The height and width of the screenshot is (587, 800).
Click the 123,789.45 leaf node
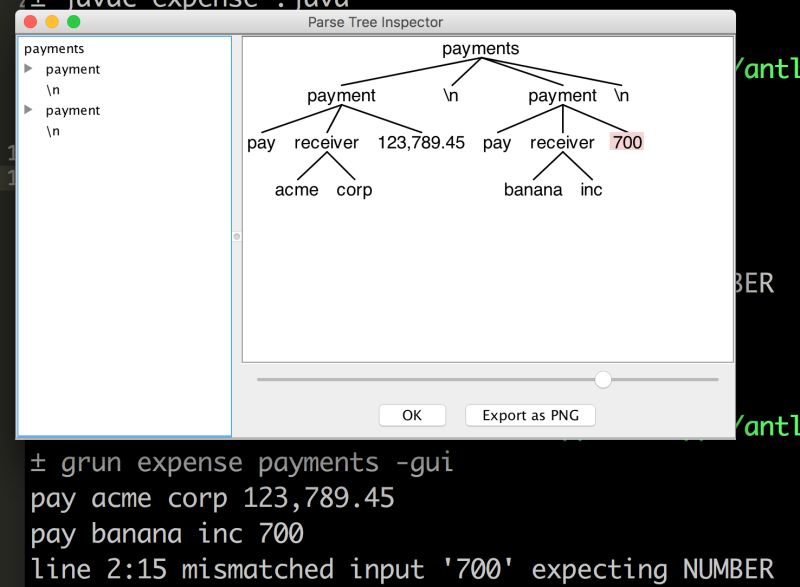point(421,142)
